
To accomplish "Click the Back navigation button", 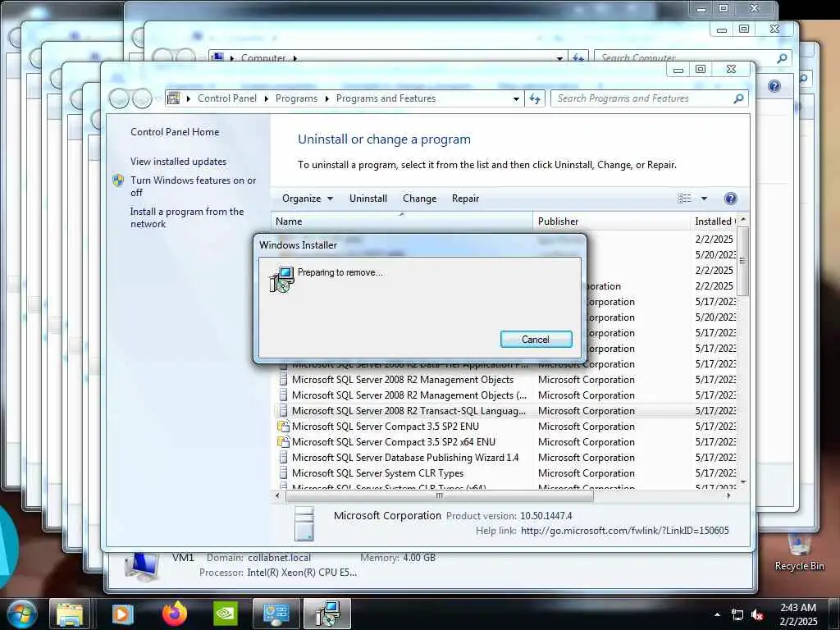I will (x=119, y=98).
